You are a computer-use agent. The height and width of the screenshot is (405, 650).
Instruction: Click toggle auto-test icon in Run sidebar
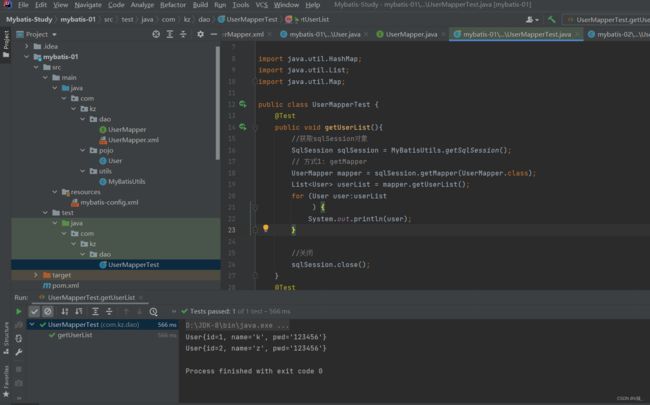pos(19,339)
